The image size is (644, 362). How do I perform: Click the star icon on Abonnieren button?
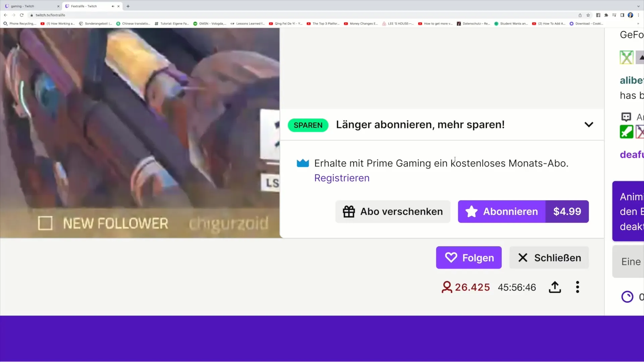coord(471,211)
